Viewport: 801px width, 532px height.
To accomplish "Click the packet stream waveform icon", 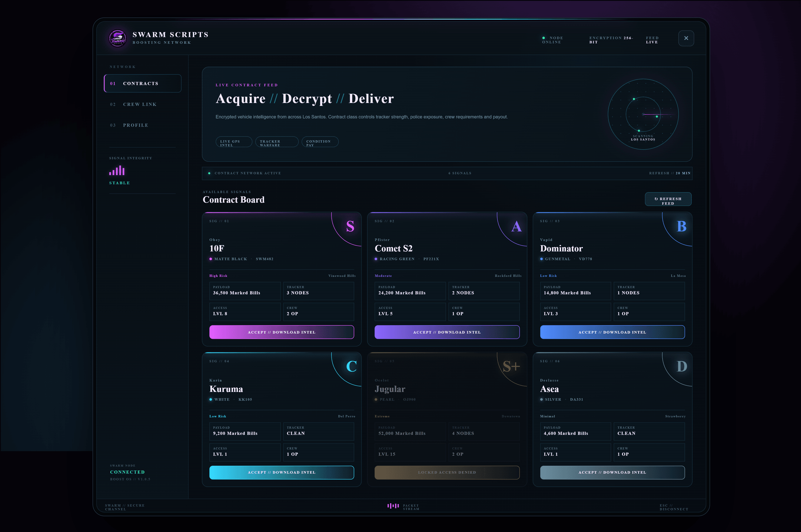I will tap(393, 506).
